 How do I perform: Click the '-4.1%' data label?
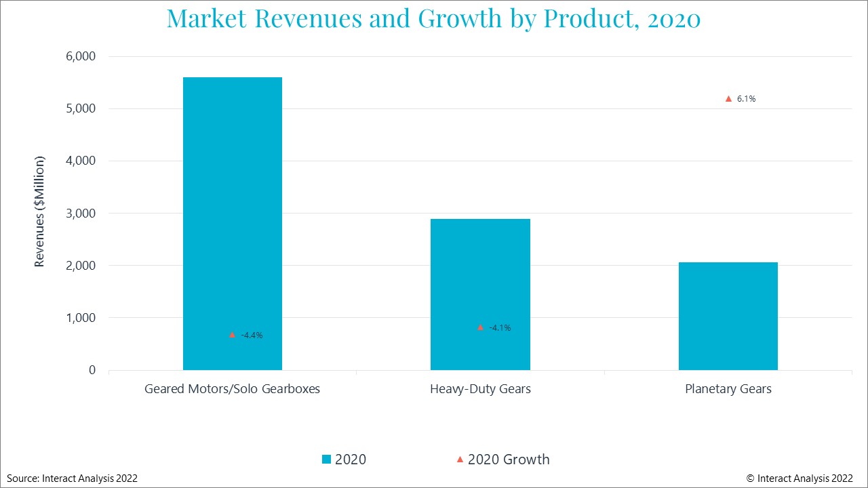[x=500, y=328]
